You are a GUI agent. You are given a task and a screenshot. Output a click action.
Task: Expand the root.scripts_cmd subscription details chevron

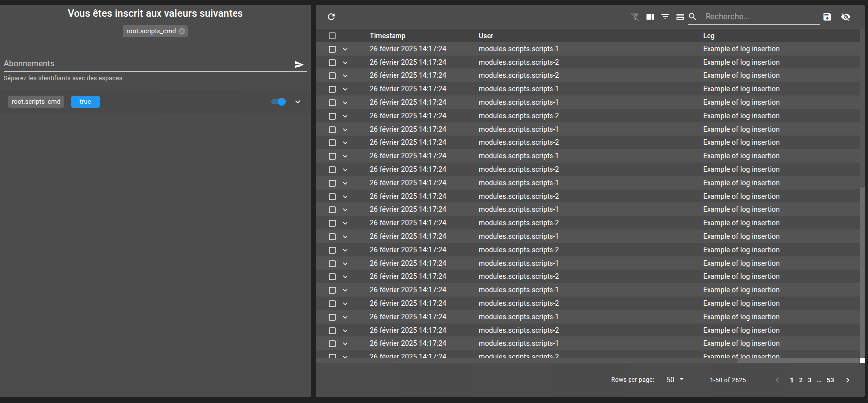click(x=298, y=102)
